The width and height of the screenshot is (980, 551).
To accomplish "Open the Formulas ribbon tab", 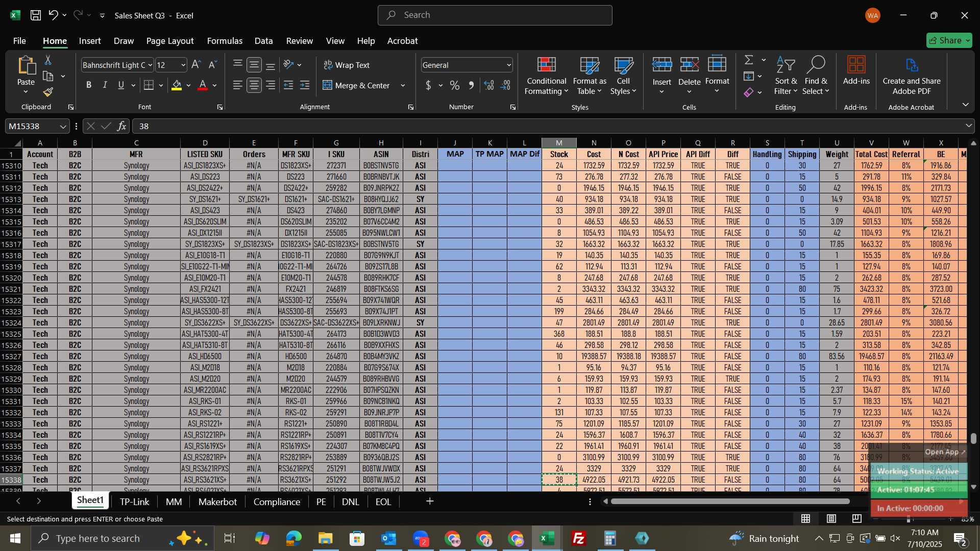I will point(225,41).
